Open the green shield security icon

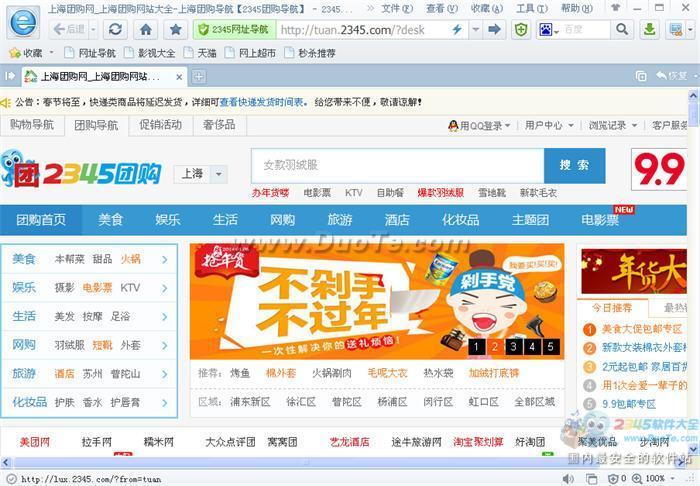[521, 29]
